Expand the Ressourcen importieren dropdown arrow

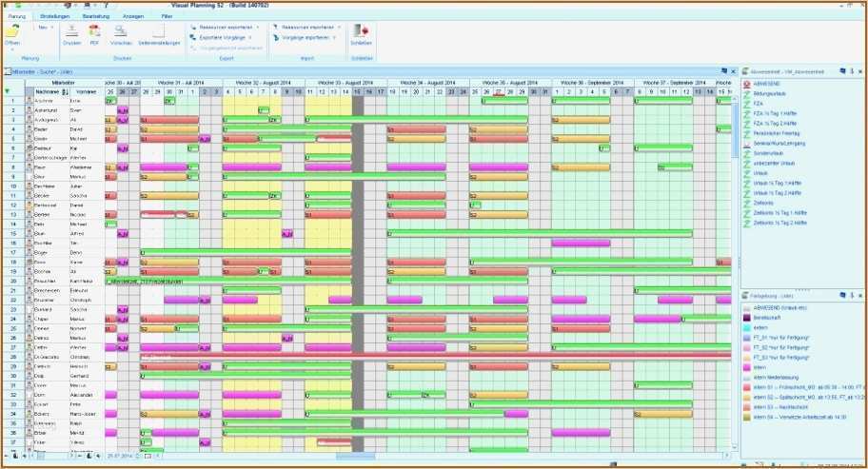point(339,27)
